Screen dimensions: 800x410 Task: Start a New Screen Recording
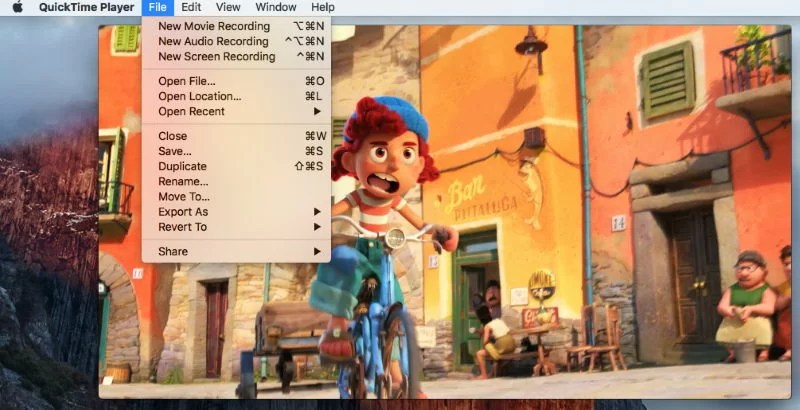point(236,57)
